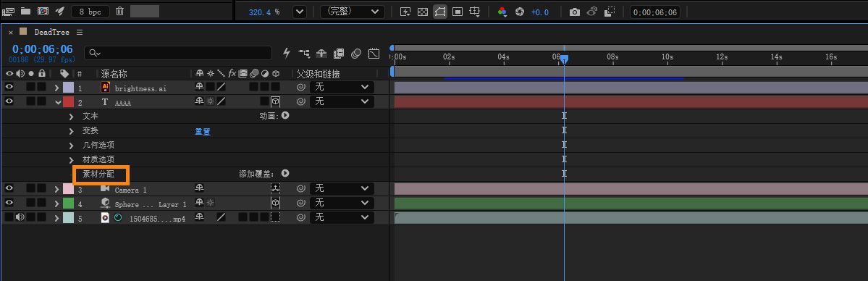The image size is (868, 281).
Task: Toggle 3D layer switch on AAAA layer
Action: pos(275,101)
